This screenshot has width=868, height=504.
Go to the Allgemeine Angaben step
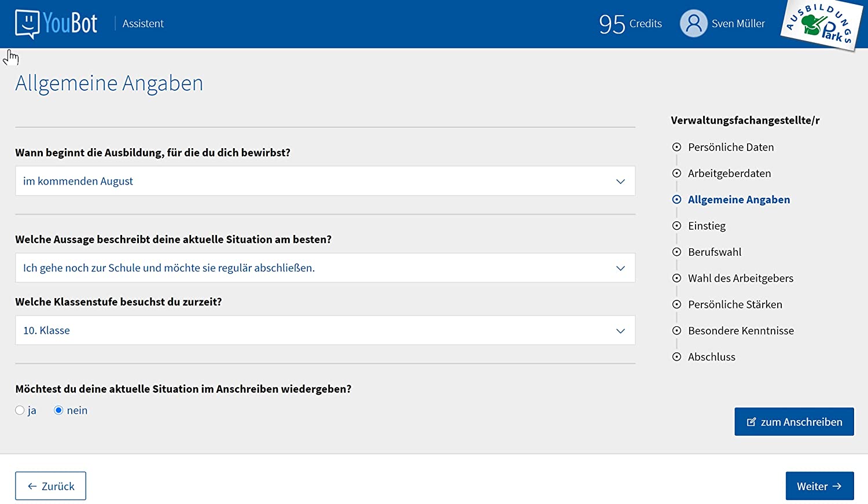pyautogui.click(x=739, y=200)
